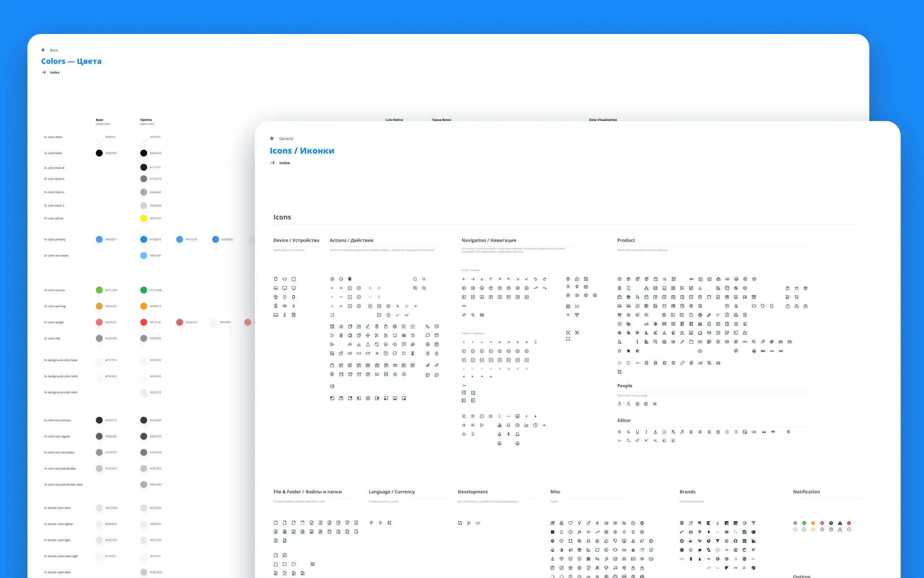Click the filled black warning triangle icon
The height and width of the screenshot is (578, 924).
[840, 523]
